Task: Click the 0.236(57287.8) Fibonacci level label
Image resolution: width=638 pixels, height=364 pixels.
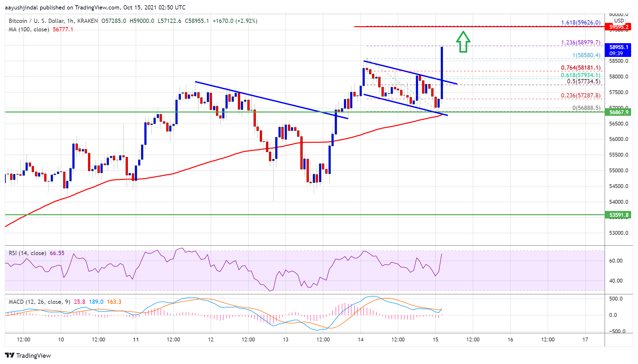Action: point(580,95)
